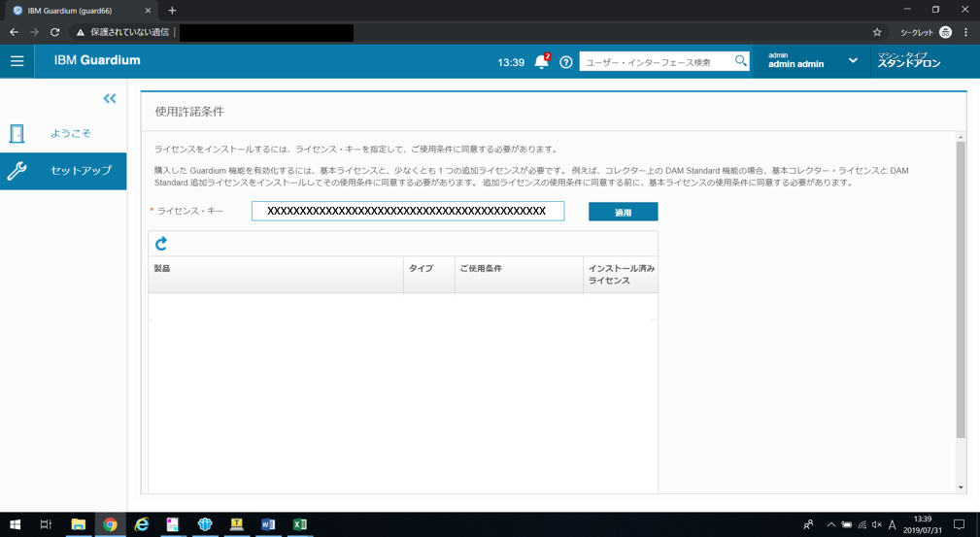Open File Explorer from taskbar

tap(78, 524)
